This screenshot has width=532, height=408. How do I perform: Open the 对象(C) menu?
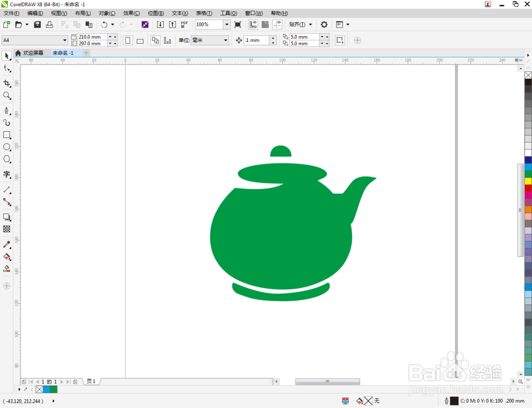[x=107, y=13]
